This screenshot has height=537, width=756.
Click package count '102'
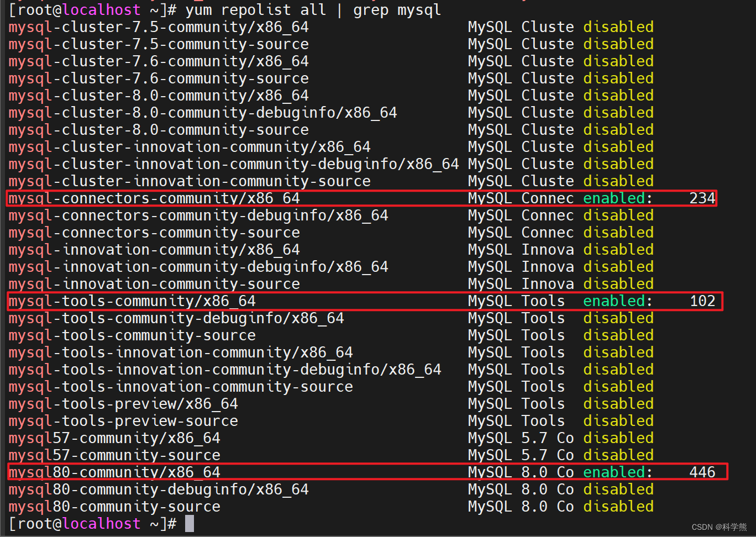tap(702, 301)
